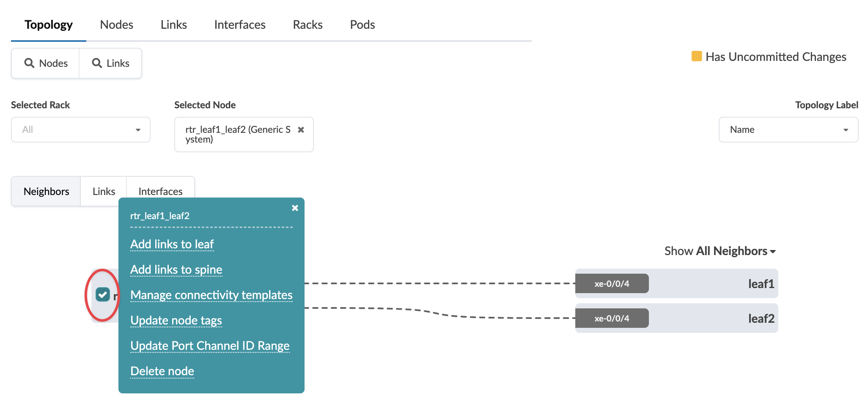Image resolution: width=868 pixels, height=412 pixels.
Task: Open Manage connectivity templates
Action: point(211,295)
